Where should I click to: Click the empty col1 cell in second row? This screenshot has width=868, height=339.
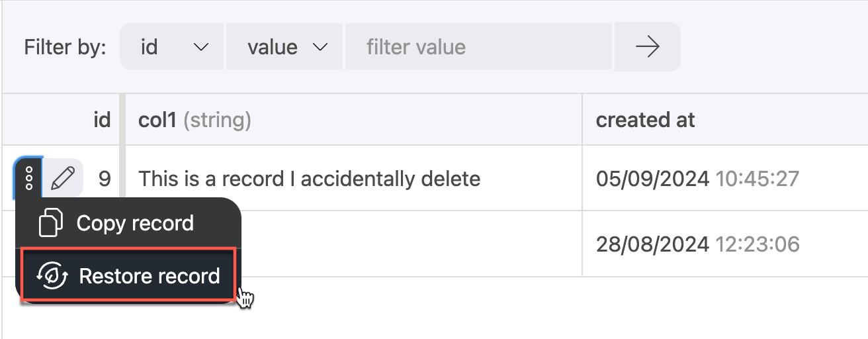point(410,244)
